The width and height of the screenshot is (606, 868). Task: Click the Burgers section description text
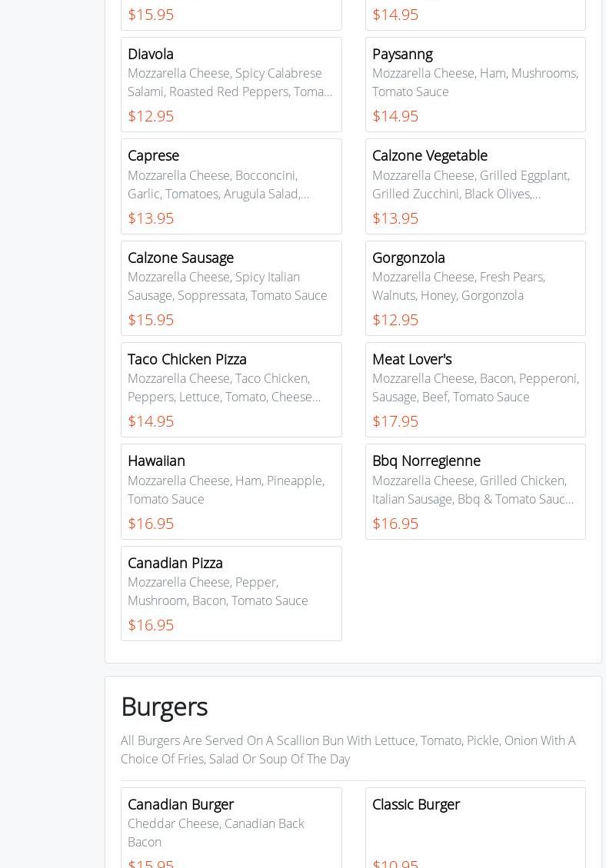348,750
